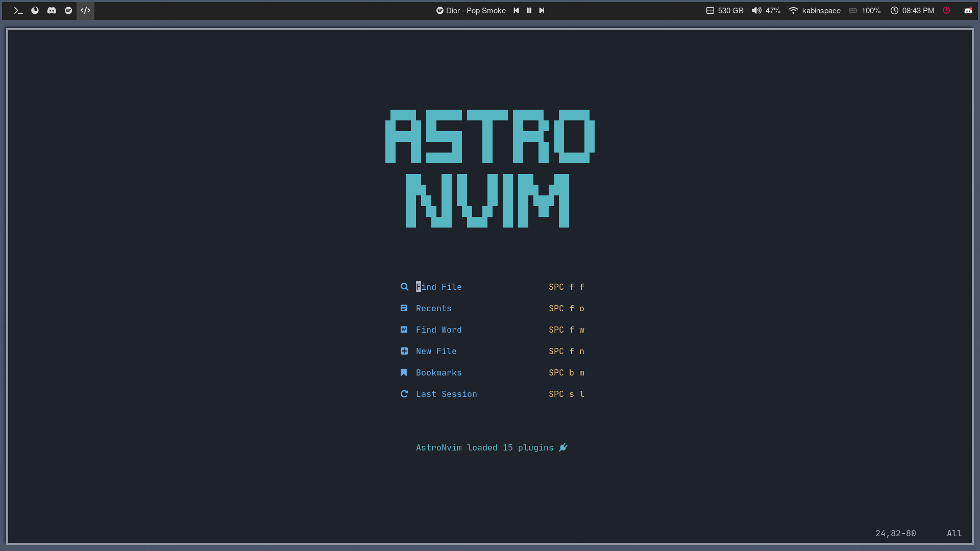The image size is (980, 551).
Task: Open Find Word from the dashboard
Action: (438, 330)
